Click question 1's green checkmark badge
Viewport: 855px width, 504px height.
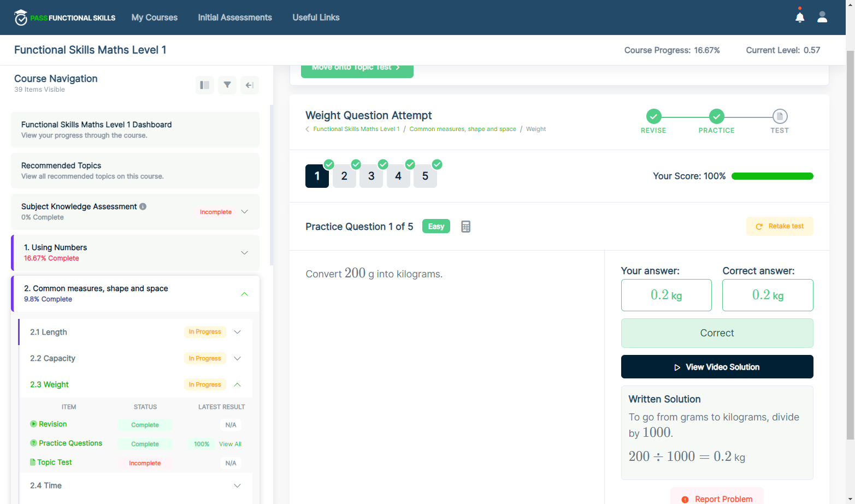[x=329, y=164]
